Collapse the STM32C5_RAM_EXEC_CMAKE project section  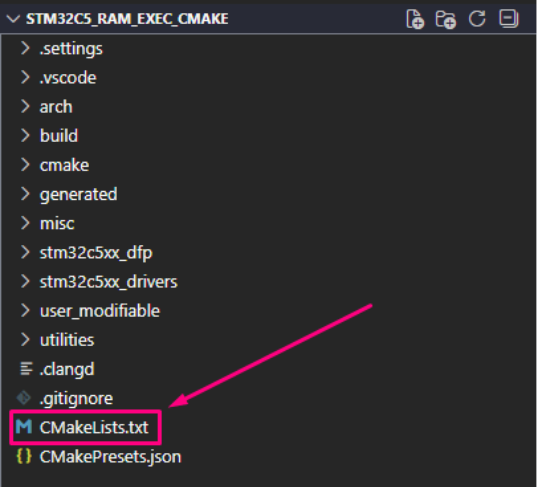(13, 19)
